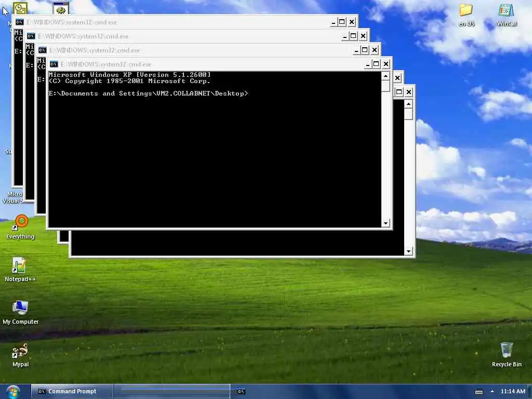532x399 pixels.
Task: Click the small cmd icon in taskbar
Action: click(x=241, y=392)
